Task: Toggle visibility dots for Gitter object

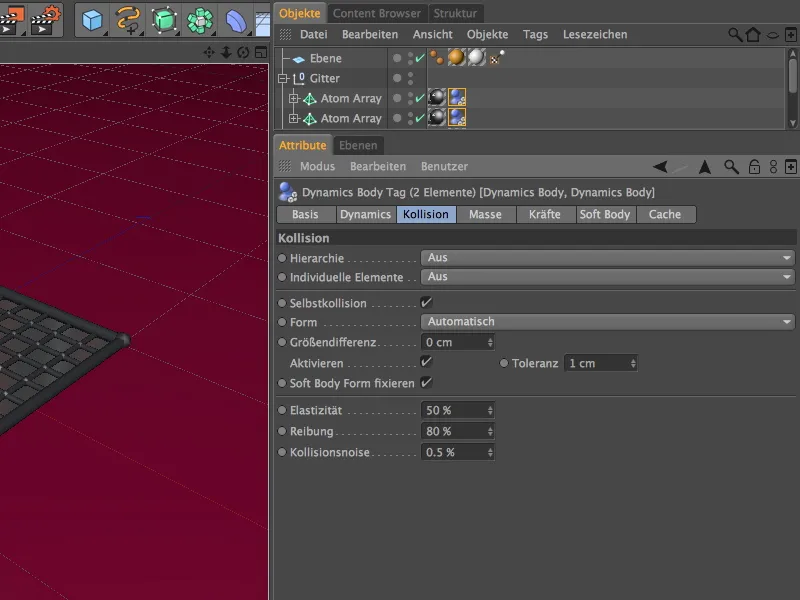Action: pyautogui.click(x=411, y=78)
